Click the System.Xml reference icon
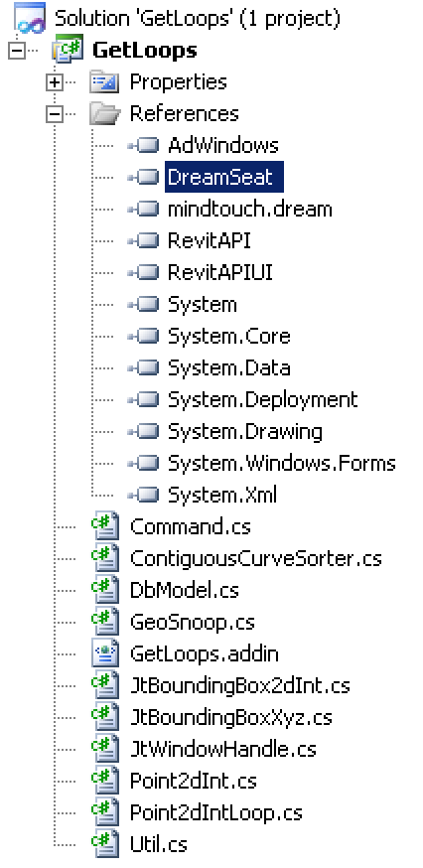 tap(143, 495)
